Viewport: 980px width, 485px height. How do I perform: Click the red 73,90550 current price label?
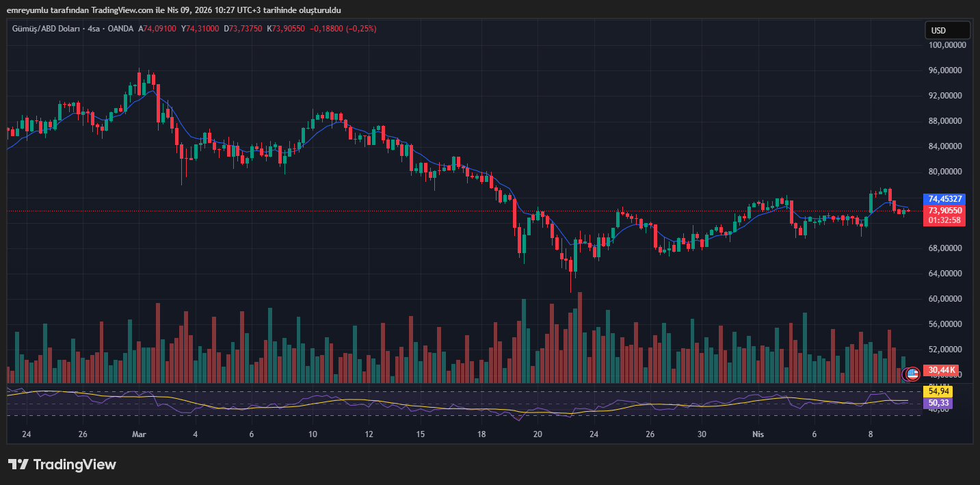point(944,210)
